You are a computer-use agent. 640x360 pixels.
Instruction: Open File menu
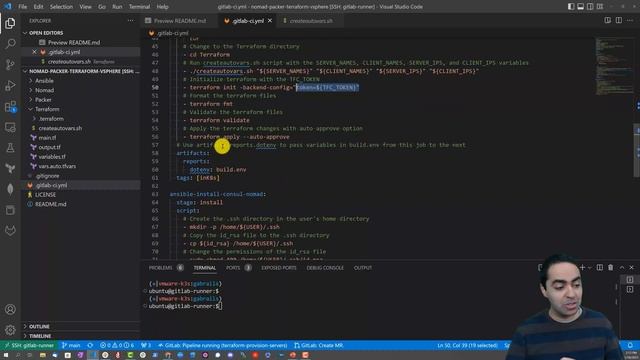tap(23, 7)
